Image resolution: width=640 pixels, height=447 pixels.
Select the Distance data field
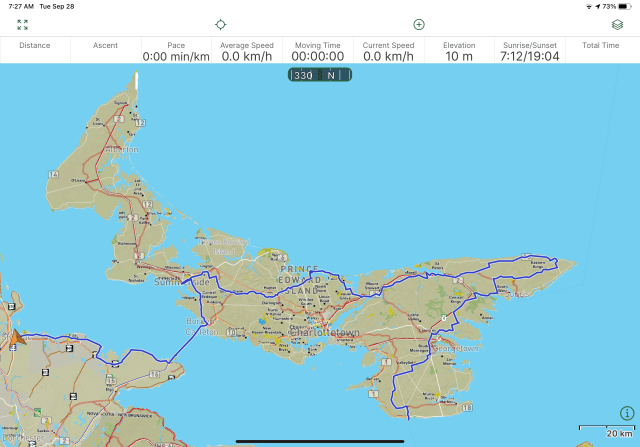35,50
